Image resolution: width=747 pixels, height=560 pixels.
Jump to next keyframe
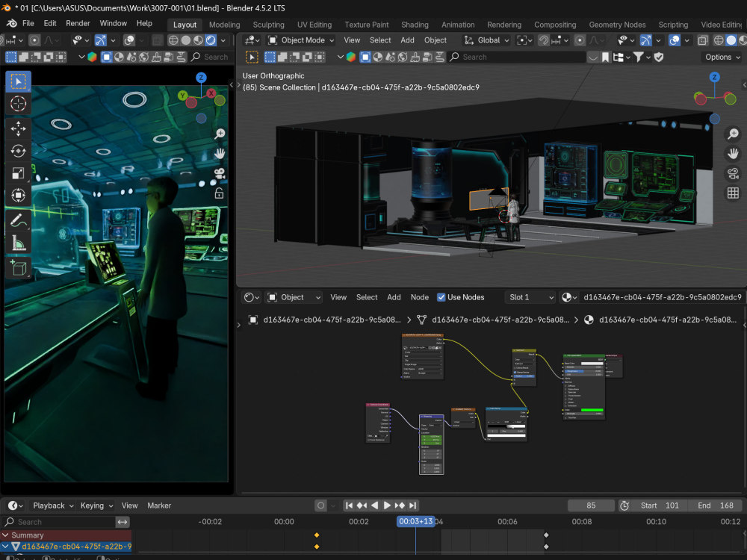[x=400, y=505]
